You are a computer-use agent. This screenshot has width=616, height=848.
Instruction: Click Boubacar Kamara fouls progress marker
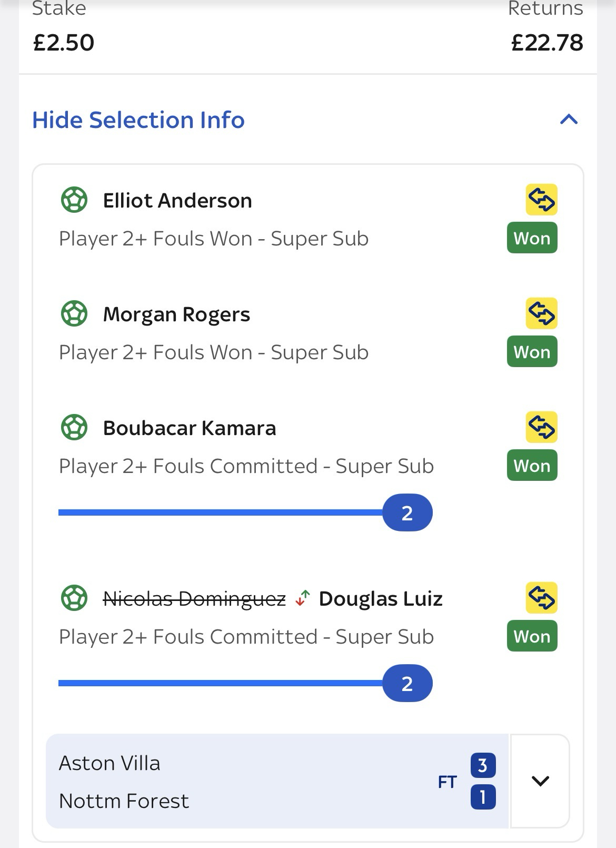[x=407, y=512]
